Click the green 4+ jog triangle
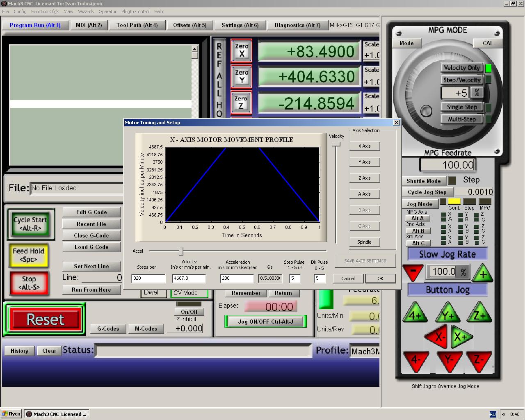The width and height of the screenshot is (525, 420). click(415, 313)
